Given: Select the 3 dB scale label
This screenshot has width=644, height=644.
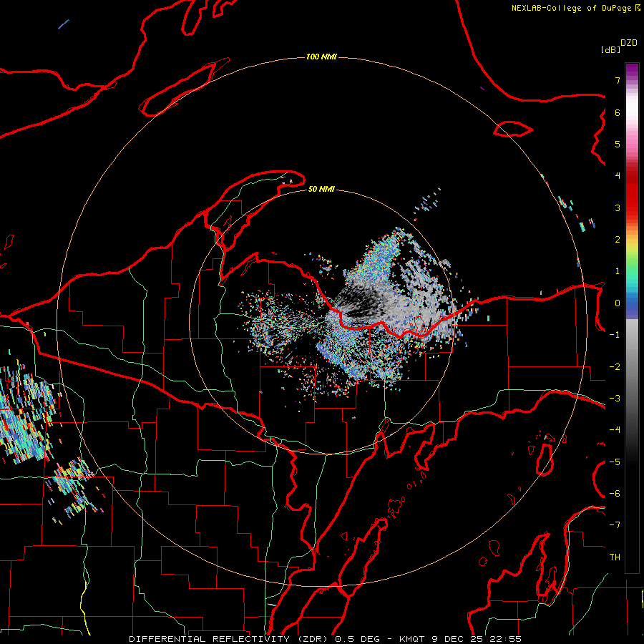Looking at the screenshot, I should (618, 208).
